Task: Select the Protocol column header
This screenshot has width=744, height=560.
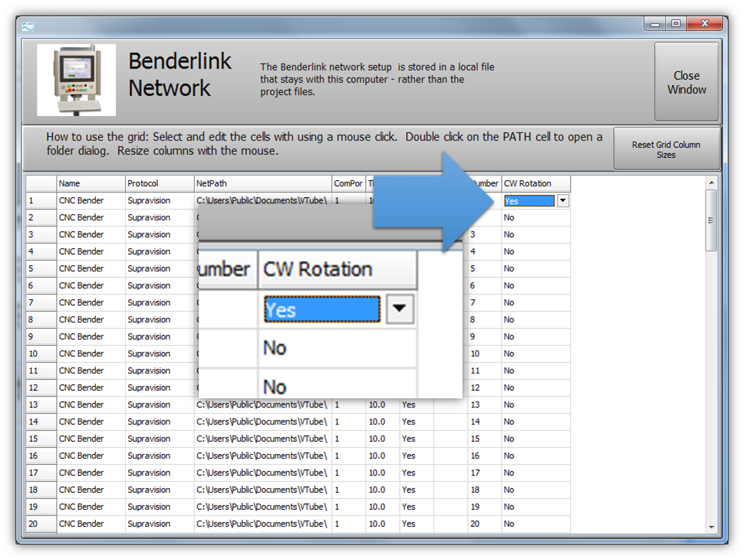Action: click(159, 183)
